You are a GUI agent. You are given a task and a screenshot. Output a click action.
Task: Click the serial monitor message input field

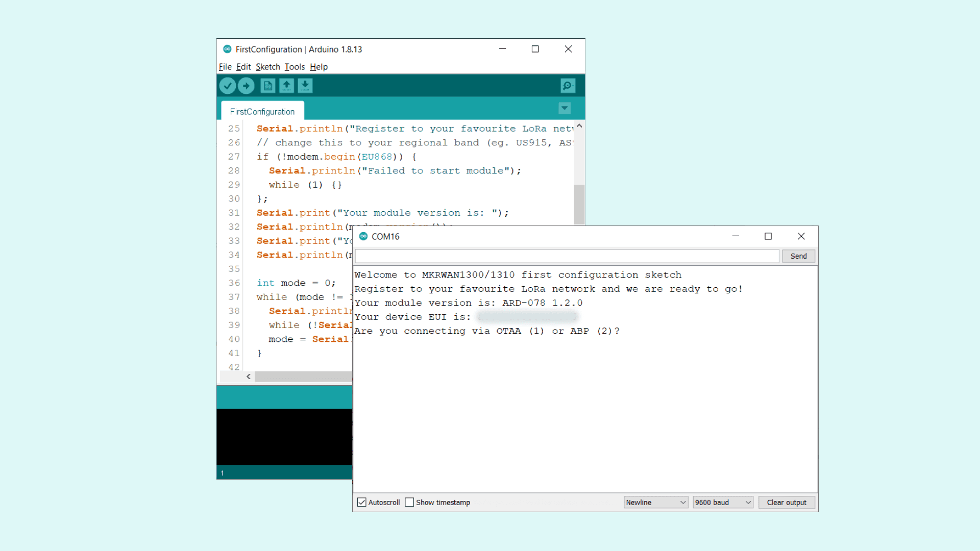pos(567,256)
